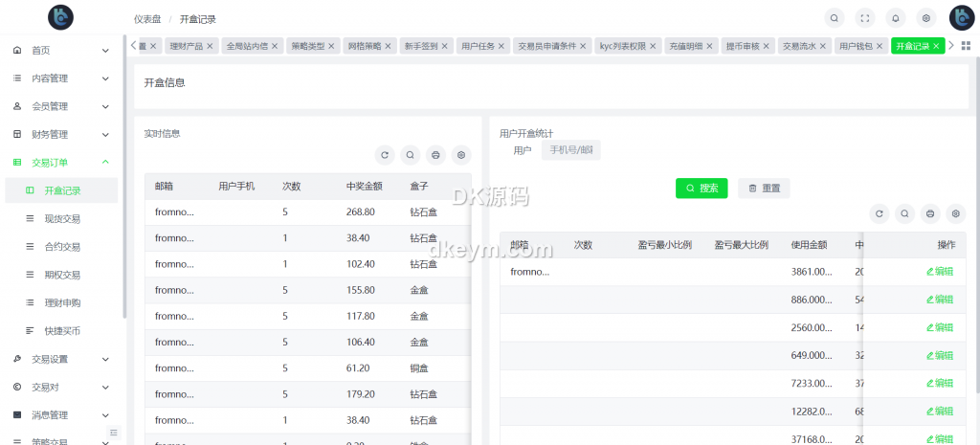
Task: Refresh the 实时信息 table
Action: click(385, 155)
